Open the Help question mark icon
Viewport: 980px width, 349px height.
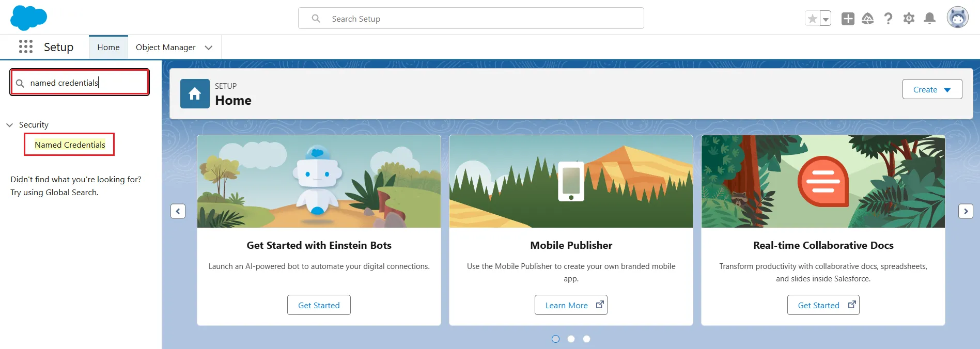coord(888,19)
